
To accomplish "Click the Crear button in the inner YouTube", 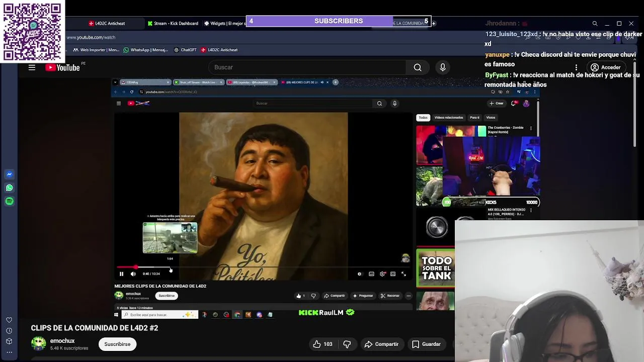I will pos(497,104).
